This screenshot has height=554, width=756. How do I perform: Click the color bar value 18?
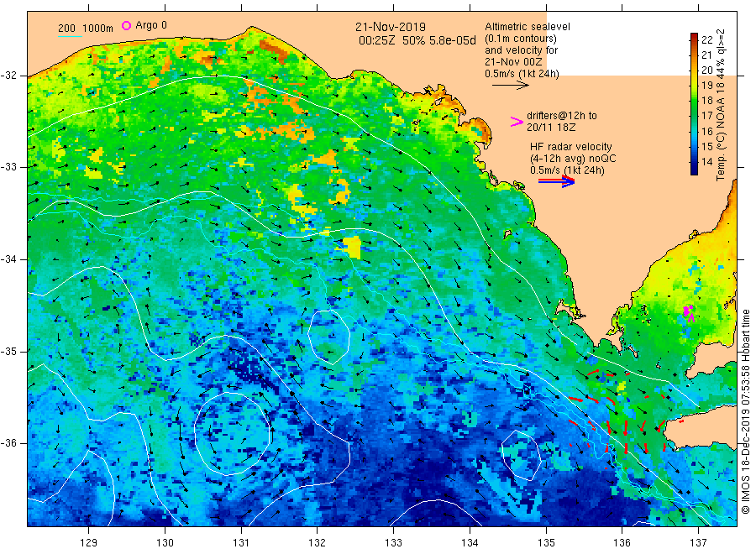tap(706, 101)
